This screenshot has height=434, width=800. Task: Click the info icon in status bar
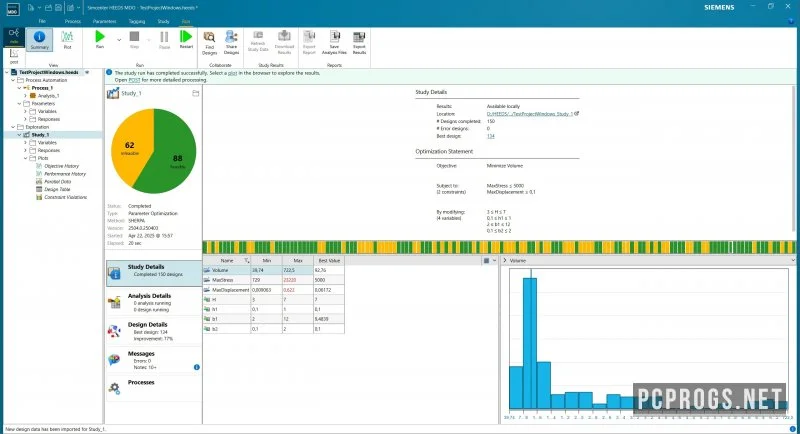point(792,429)
